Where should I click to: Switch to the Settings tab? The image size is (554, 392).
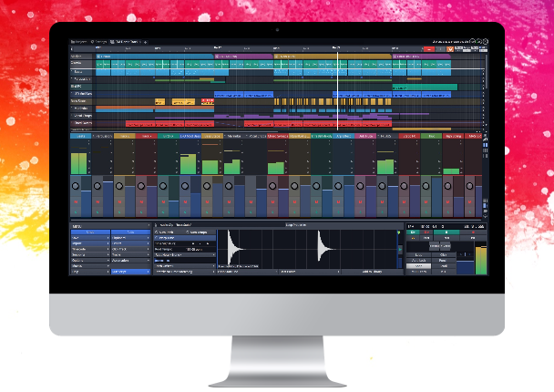[98, 42]
